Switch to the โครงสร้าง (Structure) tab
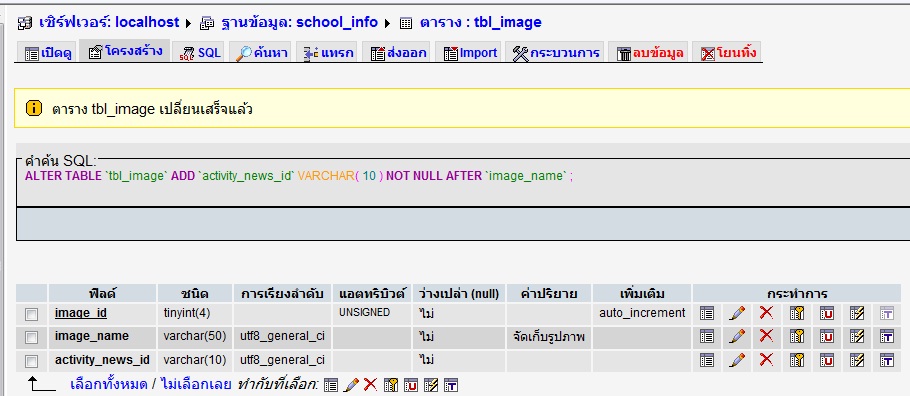This screenshot has width=910, height=396. (x=125, y=51)
